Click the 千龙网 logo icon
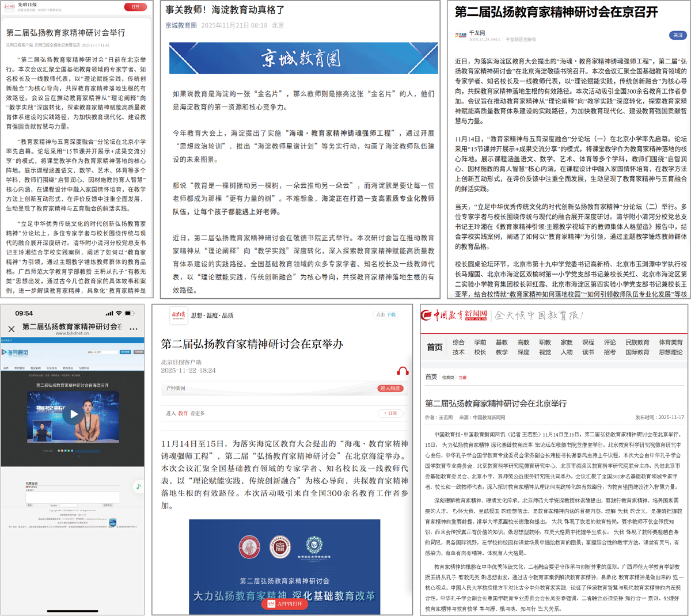The height and width of the screenshot is (616, 691). (x=461, y=35)
